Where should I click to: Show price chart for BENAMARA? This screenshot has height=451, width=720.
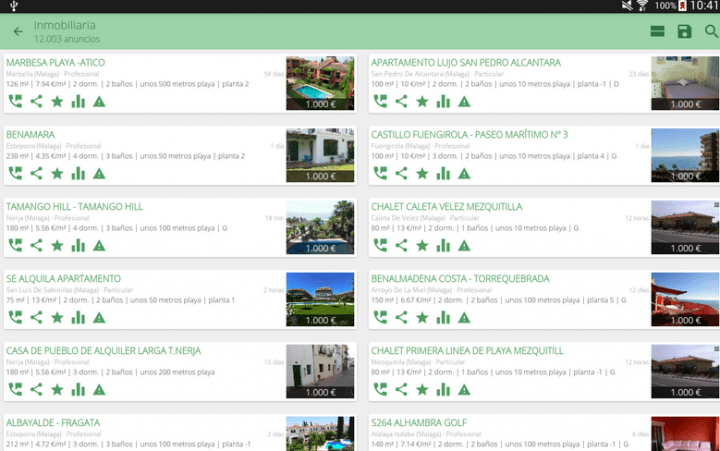(78, 173)
